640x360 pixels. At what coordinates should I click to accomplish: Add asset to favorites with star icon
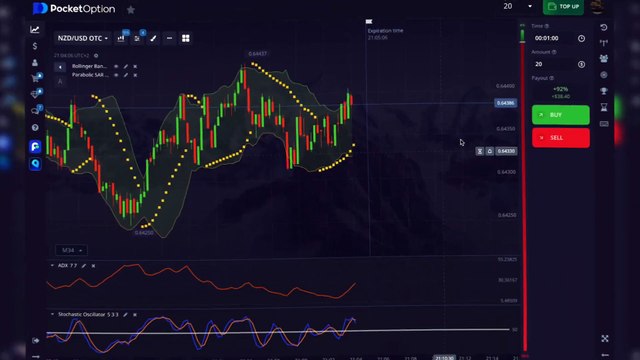(x=131, y=9)
